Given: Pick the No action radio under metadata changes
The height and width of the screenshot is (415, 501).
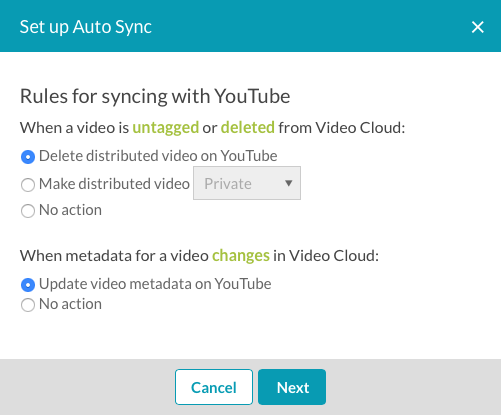Looking at the screenshot, I should (28, 305).
